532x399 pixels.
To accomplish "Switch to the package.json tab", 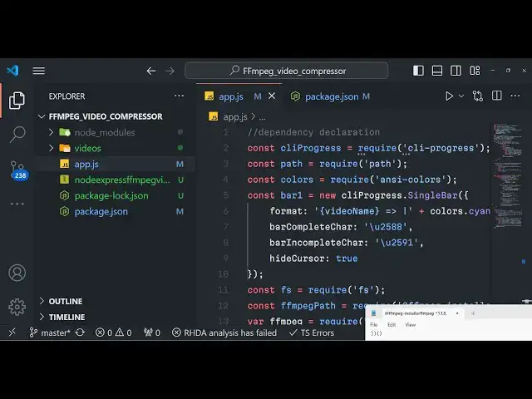I will (x=330, y=96).
